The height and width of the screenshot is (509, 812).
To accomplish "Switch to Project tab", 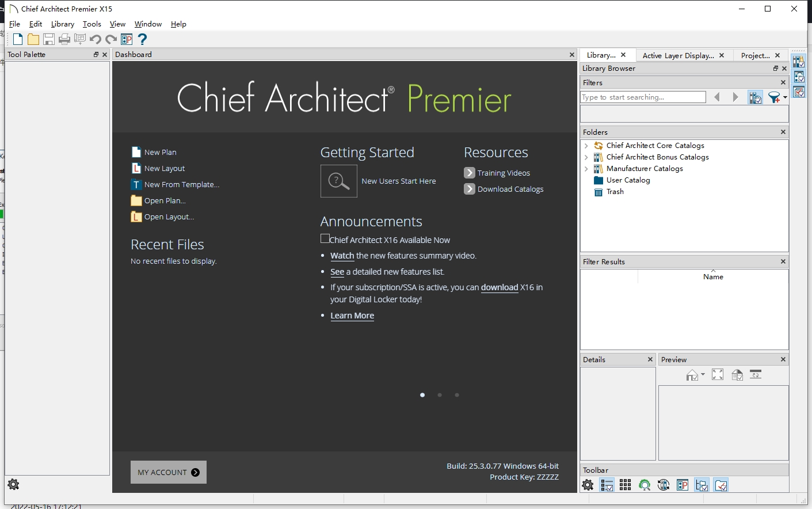I will (755, 55).
